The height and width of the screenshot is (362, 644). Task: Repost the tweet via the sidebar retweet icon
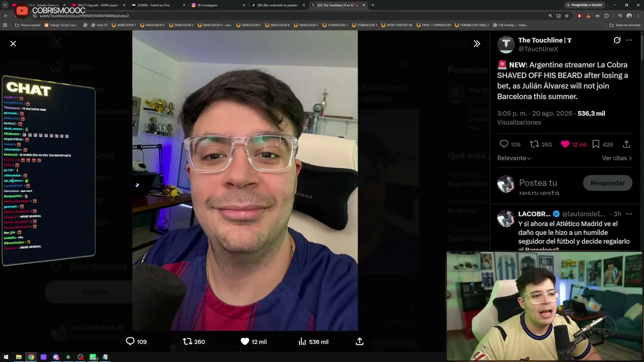pos(534,144)
